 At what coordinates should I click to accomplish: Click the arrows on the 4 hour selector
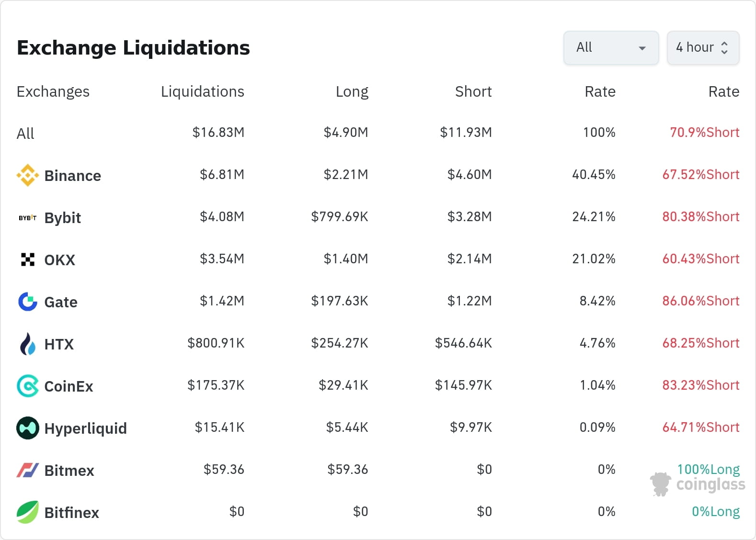pos(724,48)
